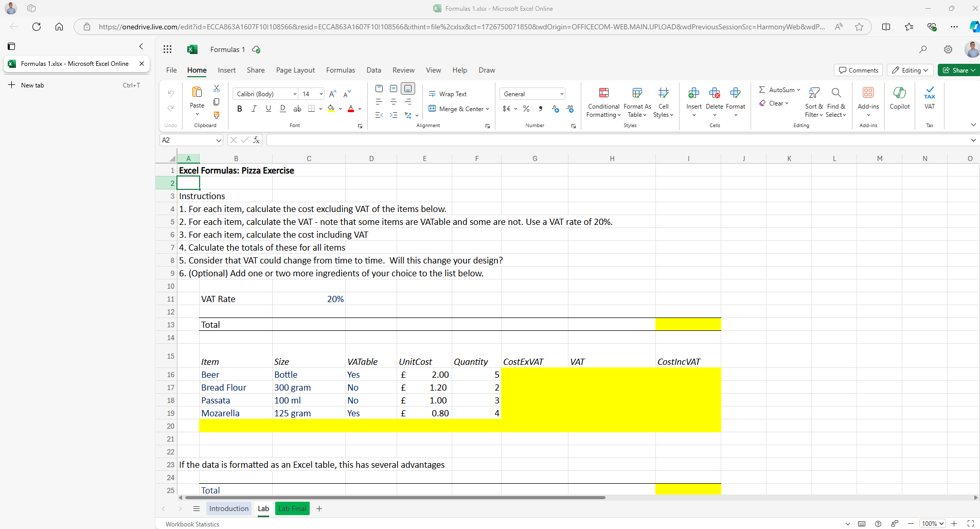Screen dimensions: 980x529
Task: Expand Merge & Center options
Action: 487,109
